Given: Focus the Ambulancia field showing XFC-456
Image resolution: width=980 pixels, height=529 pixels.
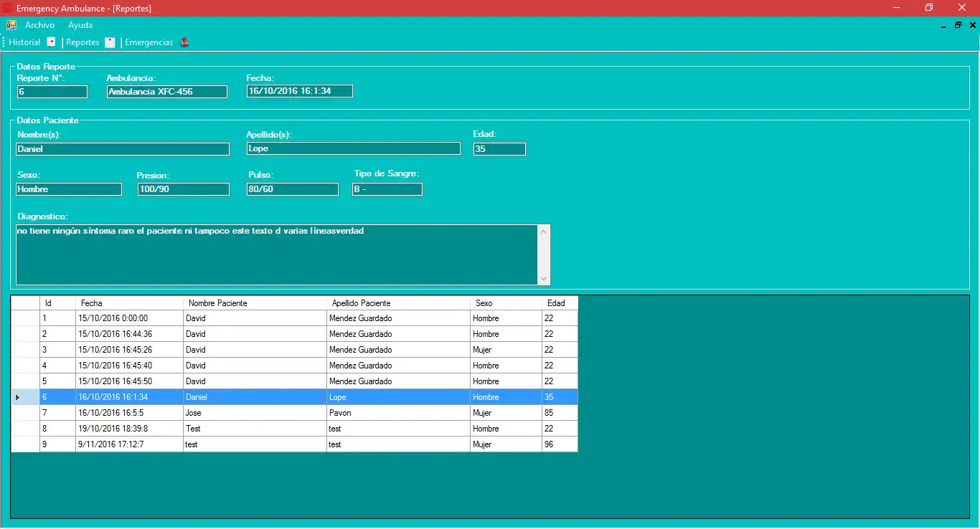Looking at the screenshot, I should 166,92.
